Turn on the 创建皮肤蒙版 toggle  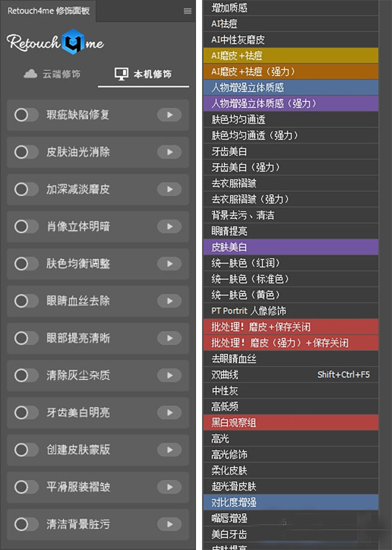(26, 450)
